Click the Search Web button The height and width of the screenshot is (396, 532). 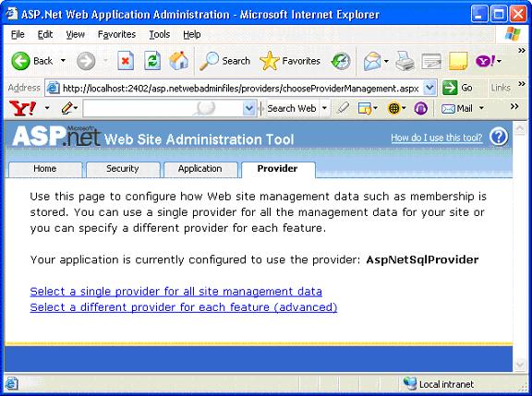[x=292, y=108]
